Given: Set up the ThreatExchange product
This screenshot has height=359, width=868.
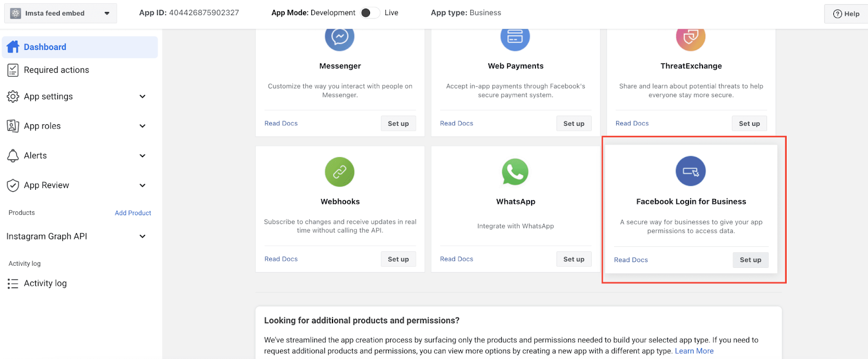Looking at the screenshot, I should [x=749, y=124].
